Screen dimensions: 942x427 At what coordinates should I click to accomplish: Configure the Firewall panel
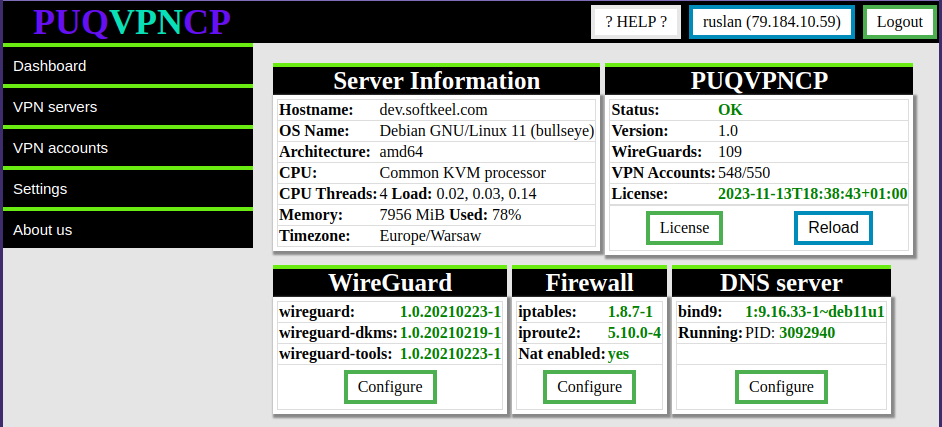pyautogui.click(x=589, y=387)
